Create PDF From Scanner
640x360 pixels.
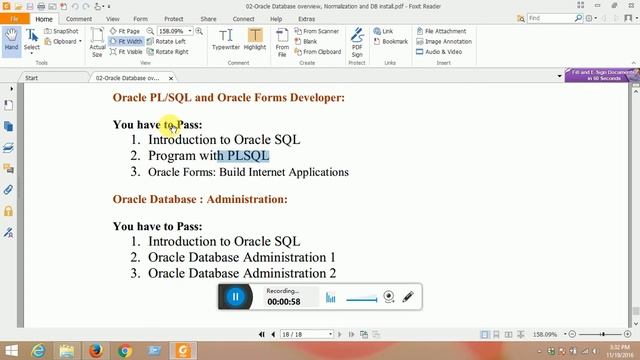(316, 31)
